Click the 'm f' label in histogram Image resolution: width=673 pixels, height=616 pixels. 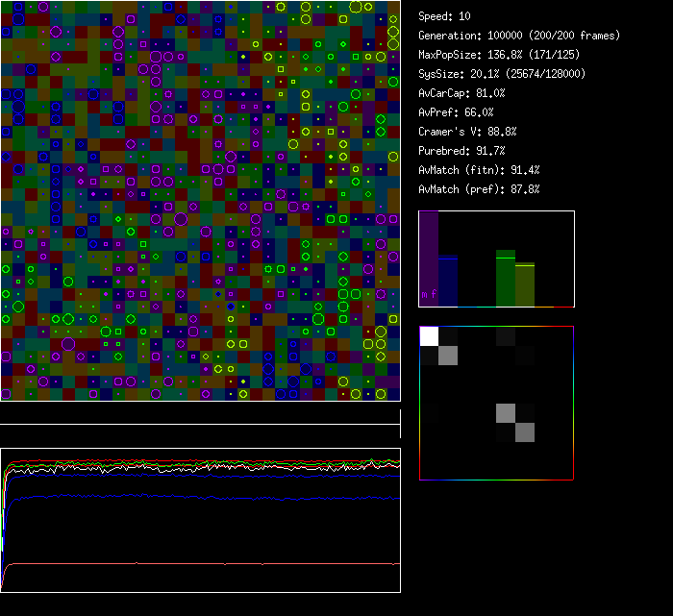click(x=429, y=294)
